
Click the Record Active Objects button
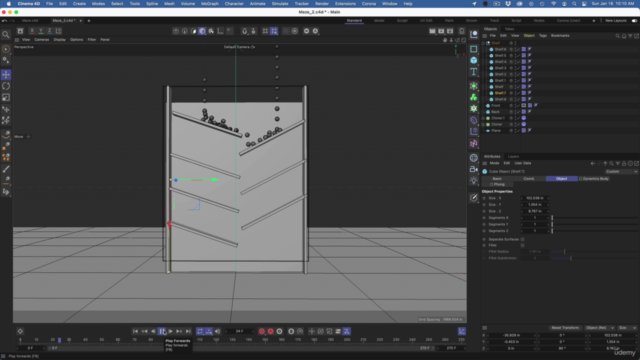tap(262, 331)
